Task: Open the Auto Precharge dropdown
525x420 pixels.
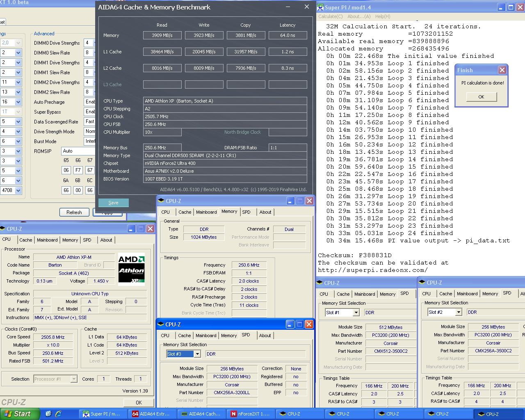Action: [89, 102]
